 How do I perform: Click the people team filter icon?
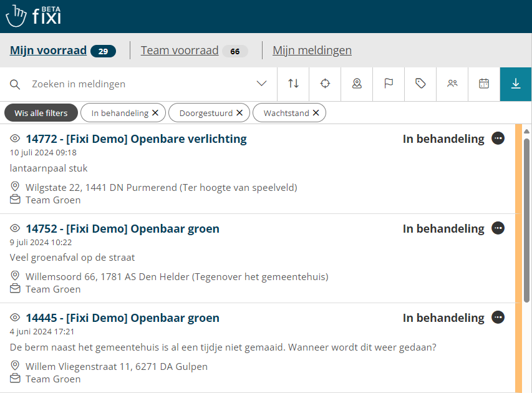(452, 84)
